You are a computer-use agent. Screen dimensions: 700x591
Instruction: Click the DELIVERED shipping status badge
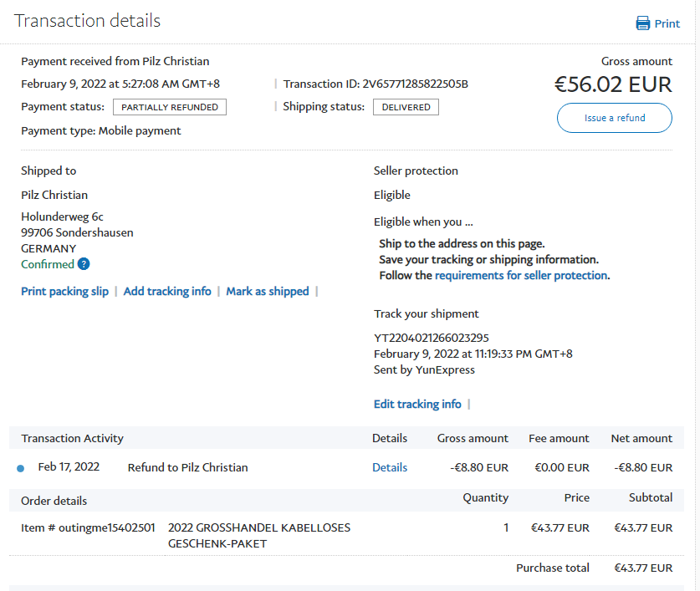point(406,107)
